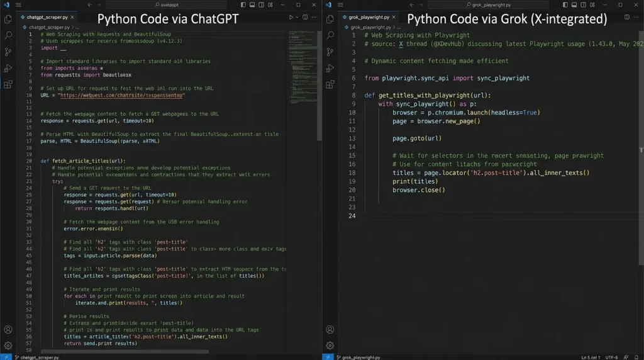This screenshot has width=644, height=360.
Task: Click chatgpt_scraper.py in the status bar
Action: 37,357
